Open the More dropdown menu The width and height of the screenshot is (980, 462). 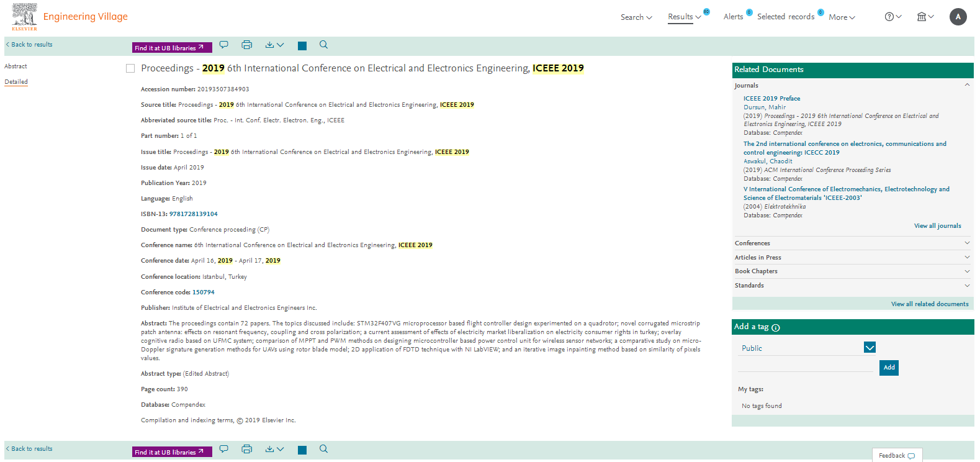tap(842, 17)
